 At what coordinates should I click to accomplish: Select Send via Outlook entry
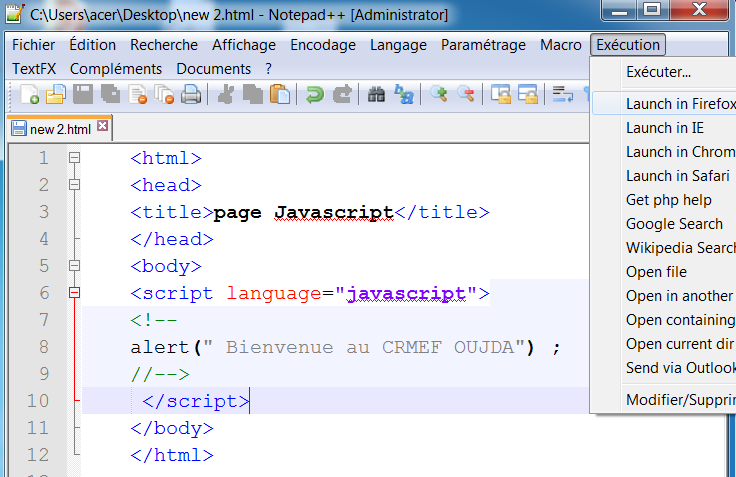coord(663,367)
